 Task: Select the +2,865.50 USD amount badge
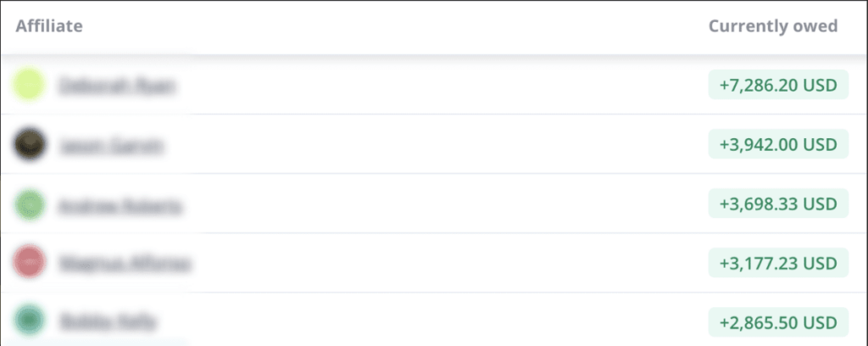[x=778, y=321]
